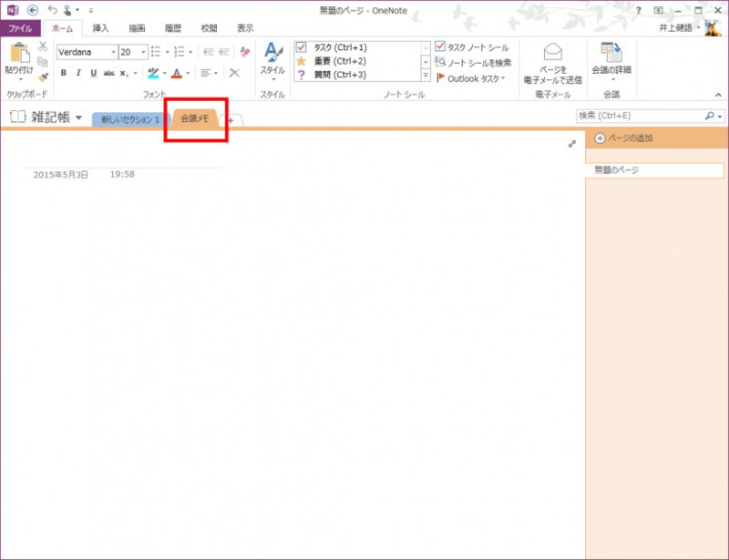Image resolution: width=729 pixels, height=560 pixels.
Task: Toggle touch/mouse mode icon
Action: click(x=67, y=10)
